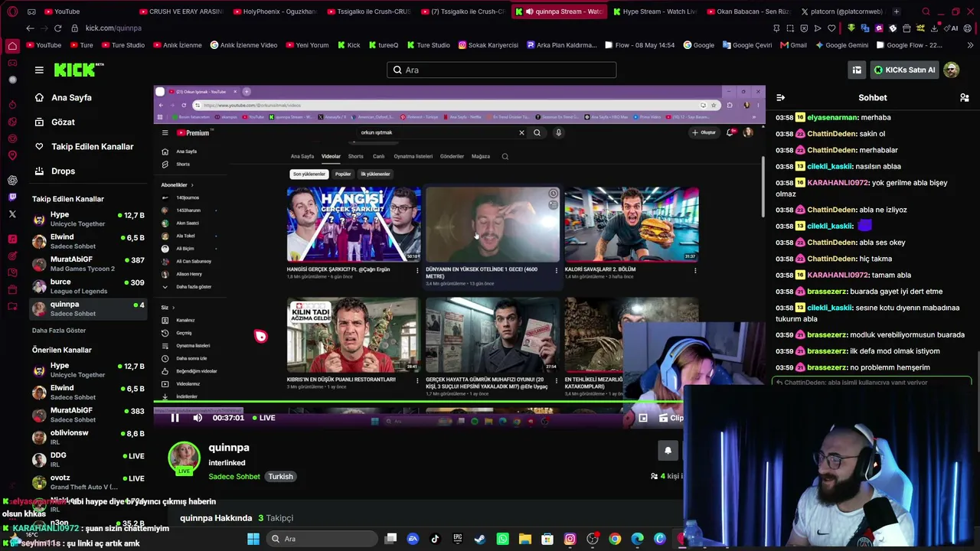Open WhatsApp from the taskbar
The width and height of the screenshot is (980, 551).
[502, 539]
